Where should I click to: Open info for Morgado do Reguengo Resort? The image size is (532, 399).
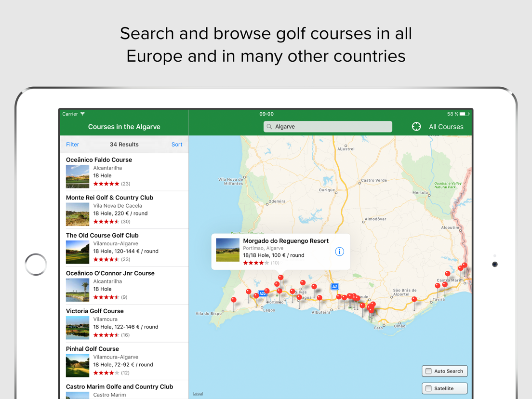coord(339,252)
